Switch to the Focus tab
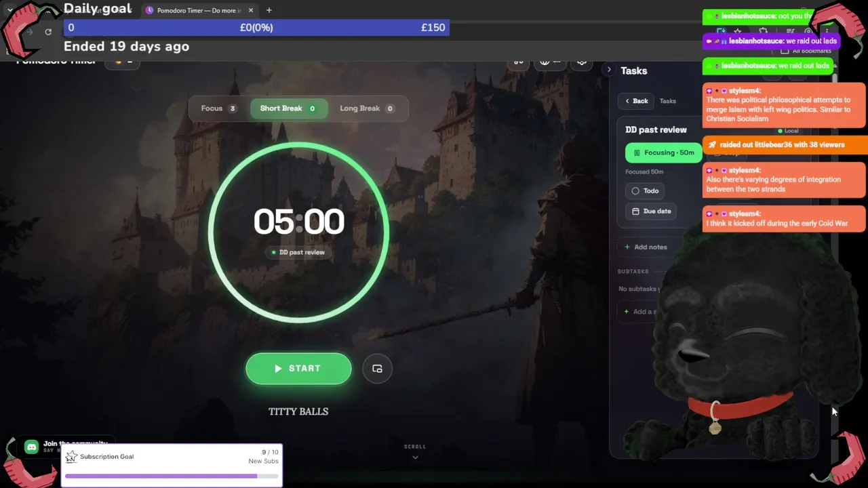 pyautogui.click(x=218, y=108)
